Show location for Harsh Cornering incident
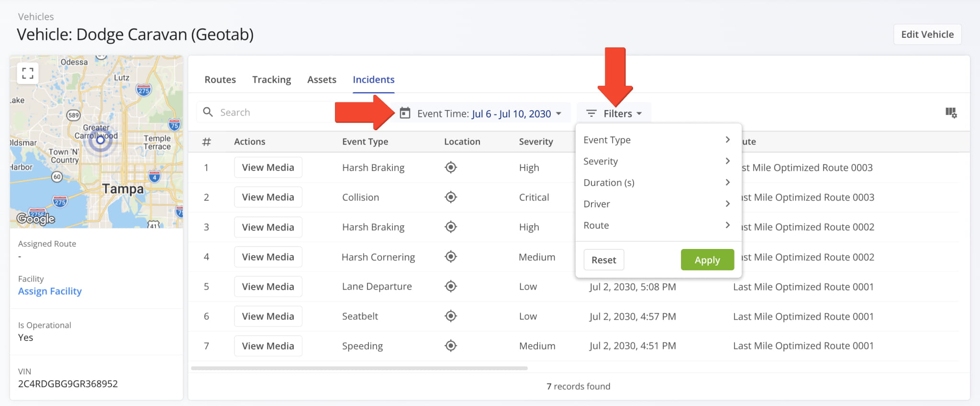The width and height of the screenshot is (980, 406). tap(451, 257)
